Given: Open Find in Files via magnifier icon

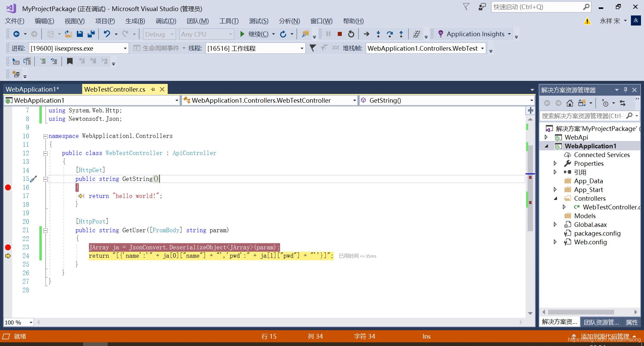Looking at the screenshot, I should tap(305, 34).
